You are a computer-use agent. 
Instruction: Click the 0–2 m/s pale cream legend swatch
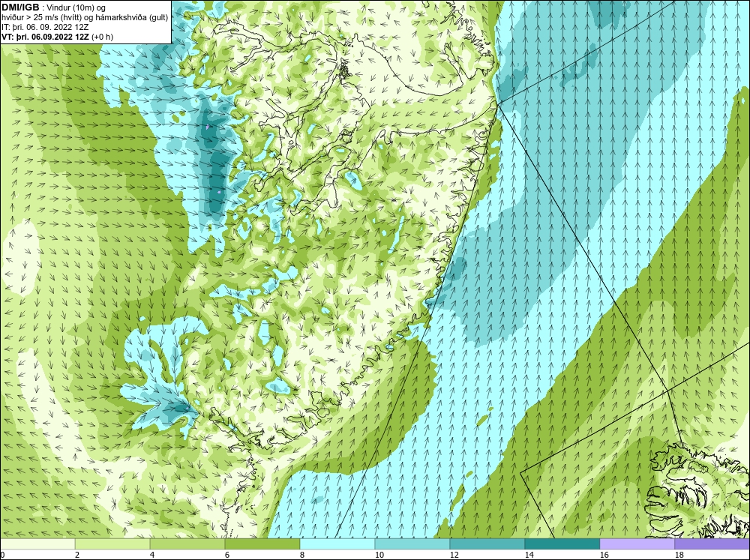[x=37, y=544]
